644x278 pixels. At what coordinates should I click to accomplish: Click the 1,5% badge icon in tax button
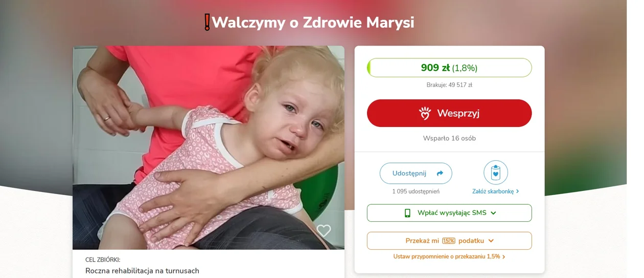[449, 241]
